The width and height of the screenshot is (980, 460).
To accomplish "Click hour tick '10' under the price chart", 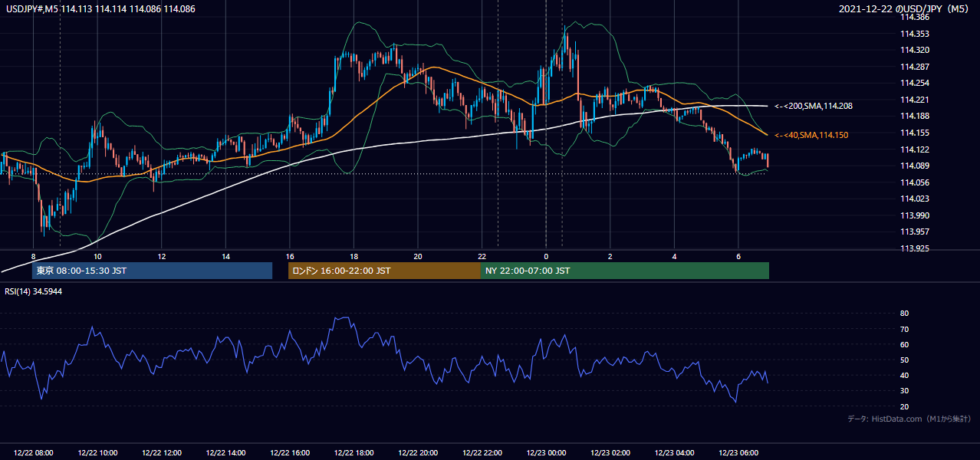I will click(x=97, y=256).
